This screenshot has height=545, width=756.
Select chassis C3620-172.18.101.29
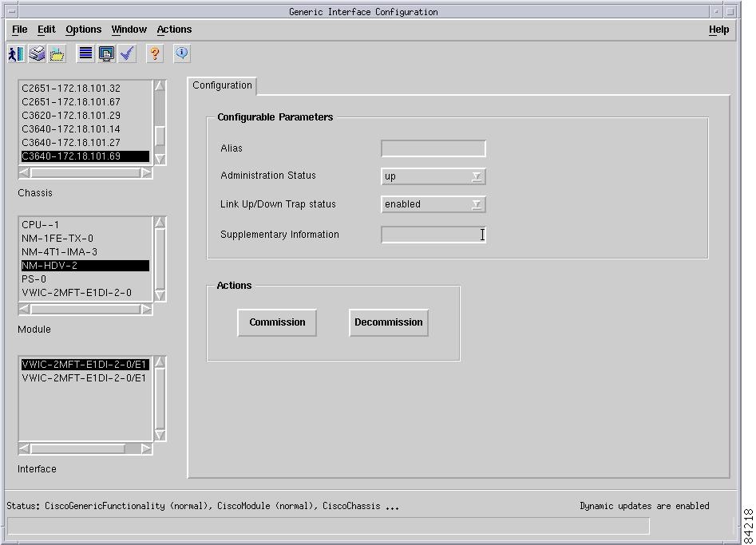point(85,115)
